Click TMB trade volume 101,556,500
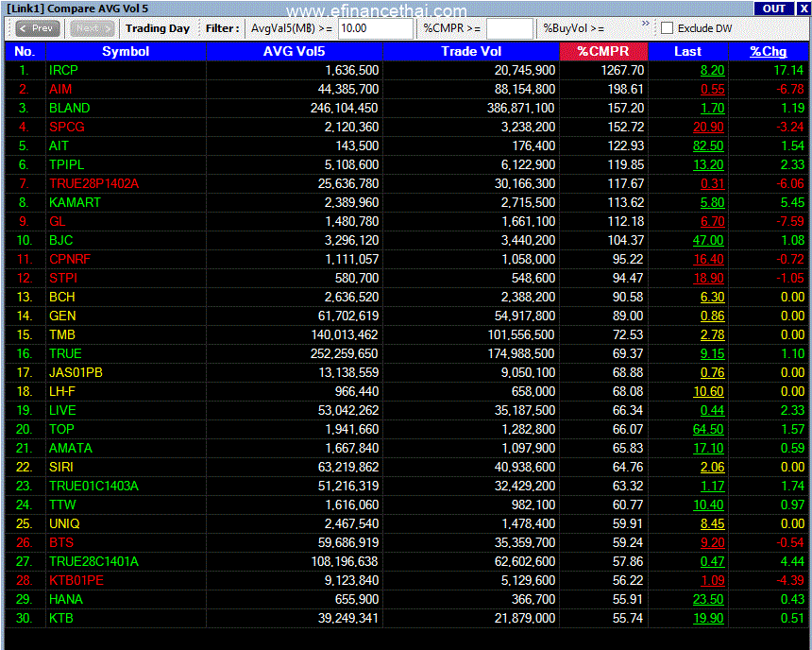Screen dimensions: 812x650 [521, 334]
